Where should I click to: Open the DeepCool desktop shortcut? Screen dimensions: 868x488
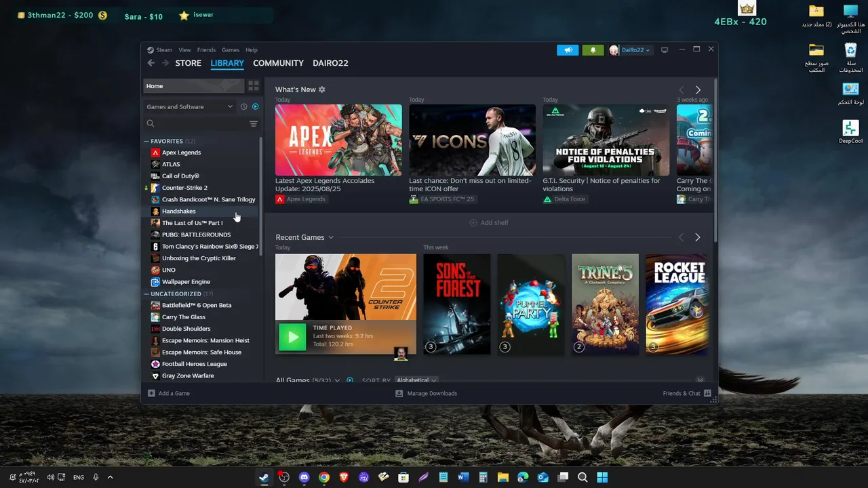pyautogui.click(x=850, y=131)
